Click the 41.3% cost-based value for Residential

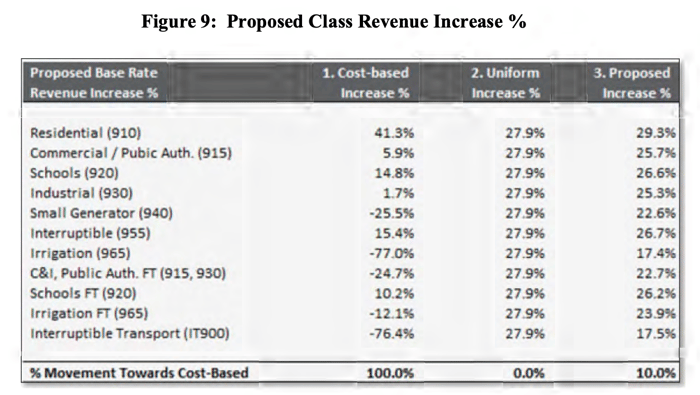(x=394, y=133)
